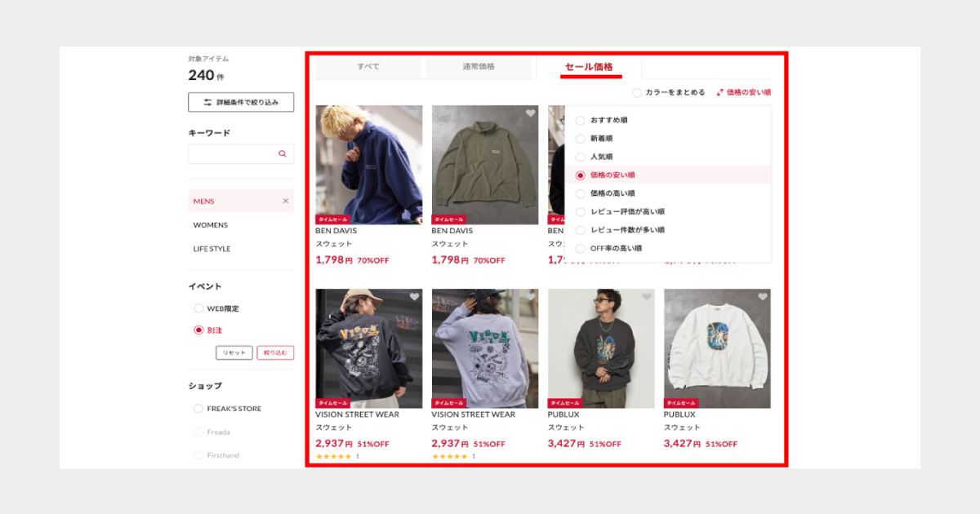This screenshot has height=514, width=980.
Task: Open the 詳細条件で絞り込み filter button
Action: click(241, 102)
